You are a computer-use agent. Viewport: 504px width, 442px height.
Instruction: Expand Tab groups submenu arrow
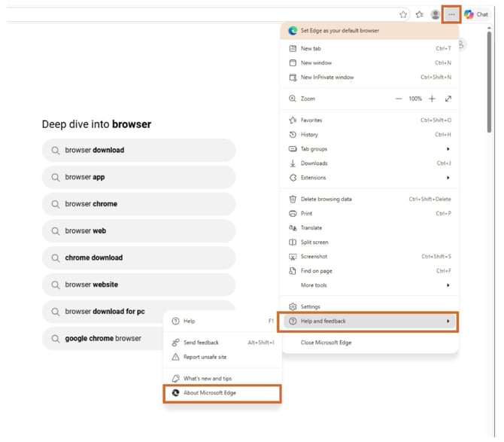448,149
